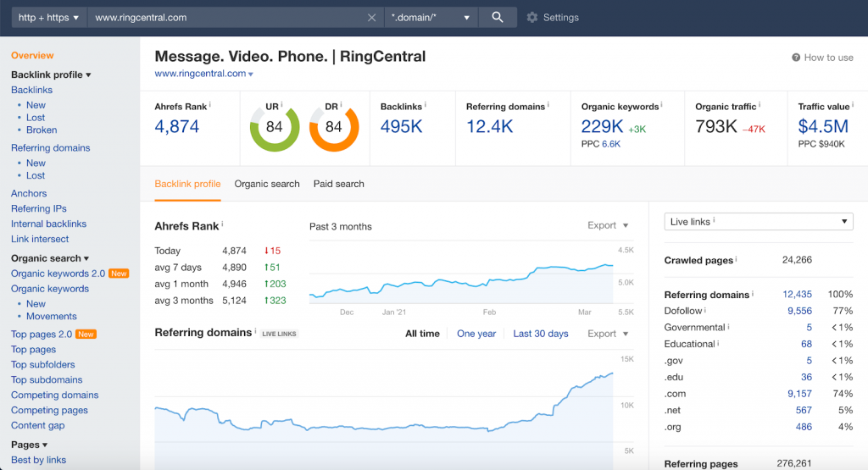Open the Live links dropdown
Viewport: 868px width, 470px height.
[758, 222]
